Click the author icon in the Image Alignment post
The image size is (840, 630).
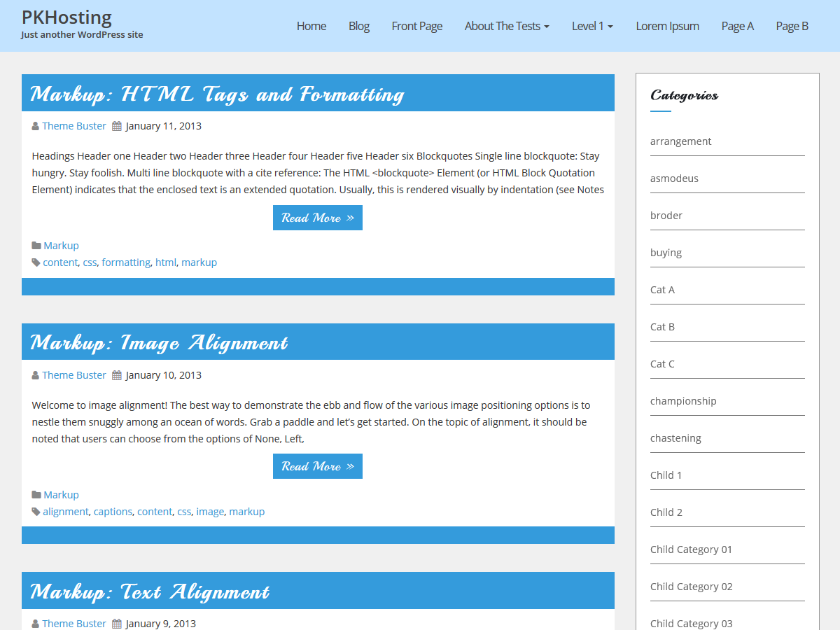pyautogui.click(x=35, y=375)
